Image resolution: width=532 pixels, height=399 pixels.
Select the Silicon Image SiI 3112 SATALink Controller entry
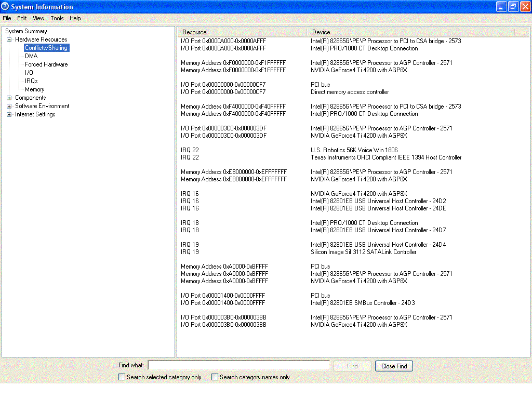363,252
